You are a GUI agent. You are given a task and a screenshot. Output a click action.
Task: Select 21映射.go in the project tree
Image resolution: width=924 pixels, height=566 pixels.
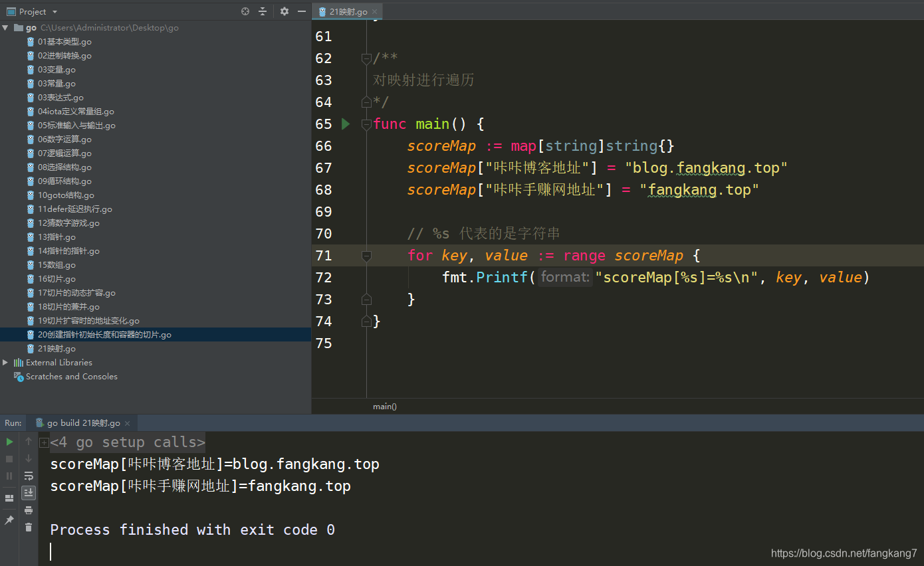[57, 349]
